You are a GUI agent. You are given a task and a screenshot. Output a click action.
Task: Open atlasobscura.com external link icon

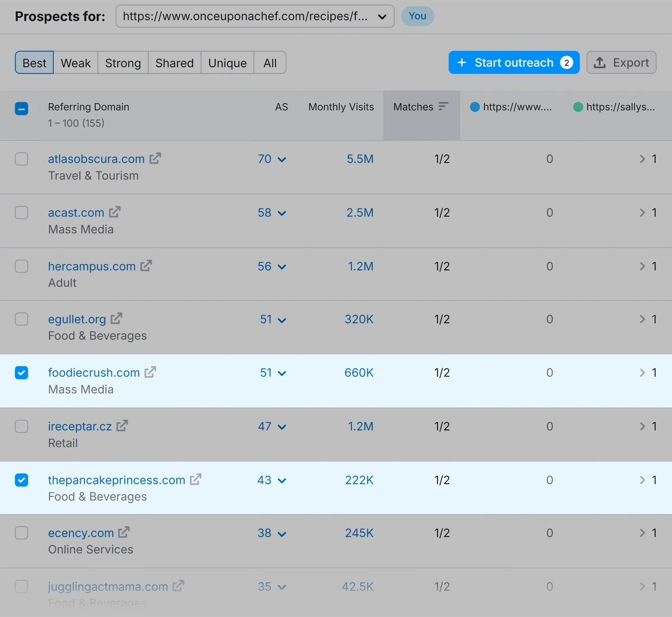click(x=155, y=158)
